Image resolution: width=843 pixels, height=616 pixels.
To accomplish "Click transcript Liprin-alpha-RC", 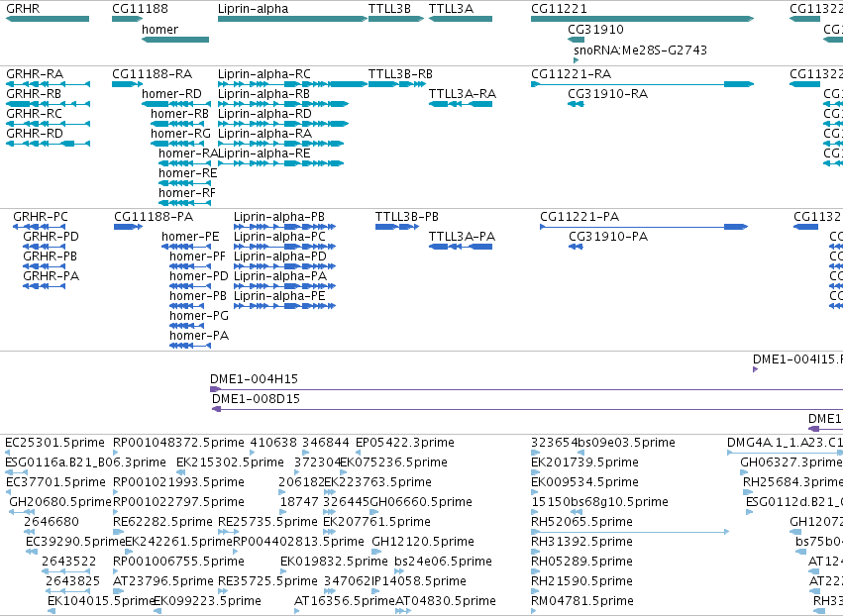I will (292, 84).
